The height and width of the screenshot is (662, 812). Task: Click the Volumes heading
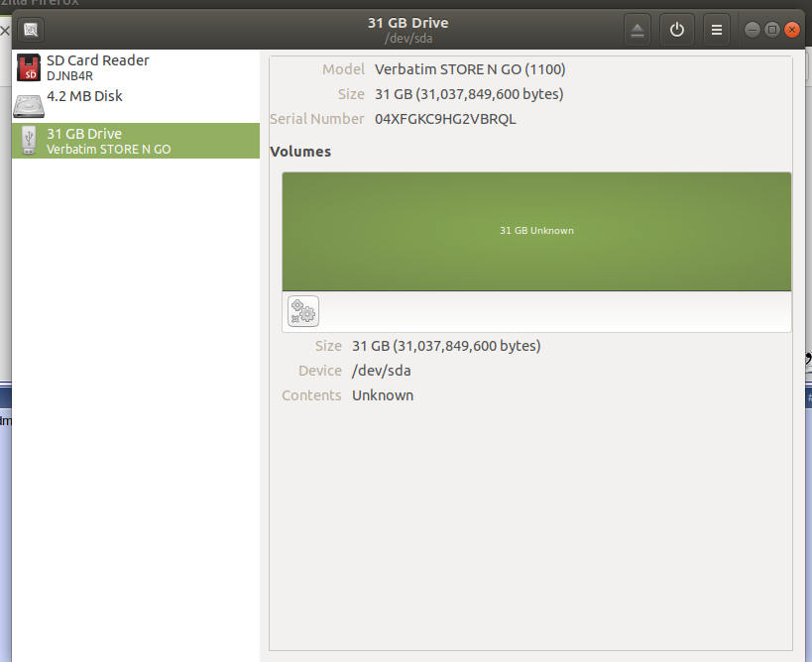coord(300,152)
